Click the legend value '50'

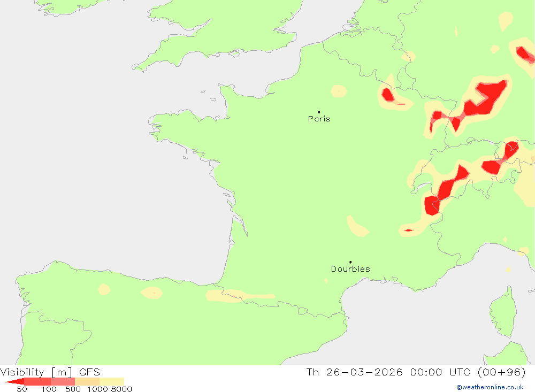pos(22,389)
